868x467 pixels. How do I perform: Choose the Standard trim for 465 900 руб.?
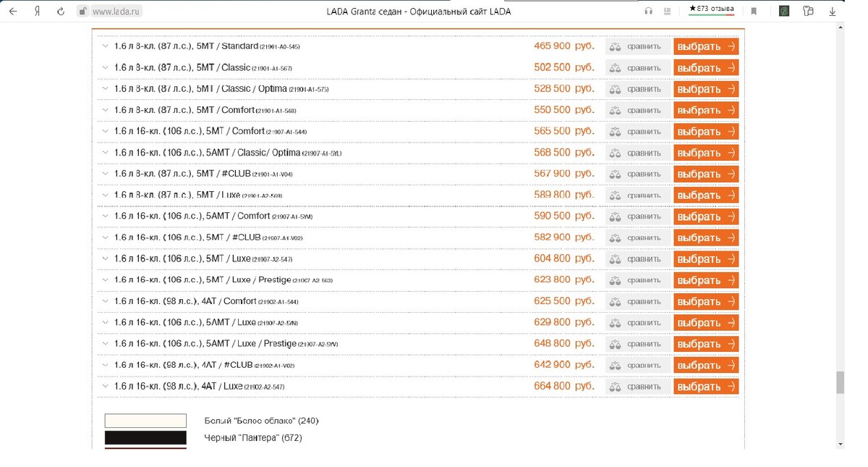706,46
